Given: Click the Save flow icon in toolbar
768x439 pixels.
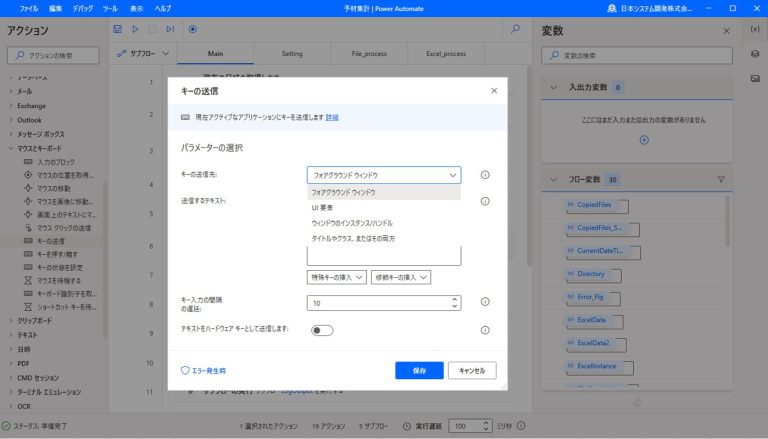Looking at the screenshot, I should click(x=118, y=29).
